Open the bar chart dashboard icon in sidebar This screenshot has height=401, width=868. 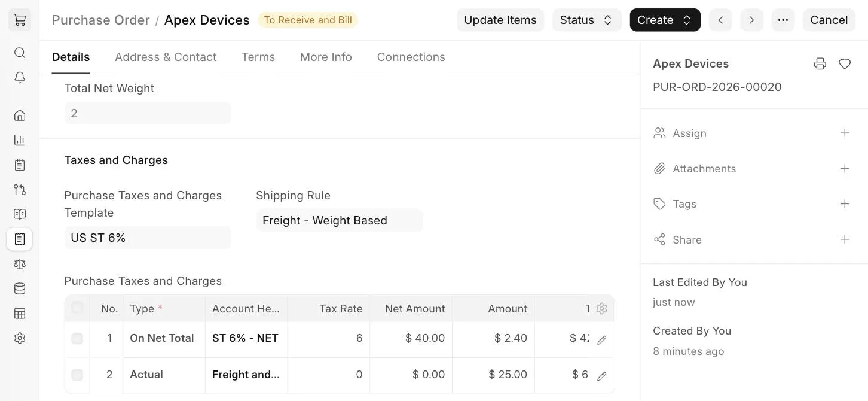20,140
